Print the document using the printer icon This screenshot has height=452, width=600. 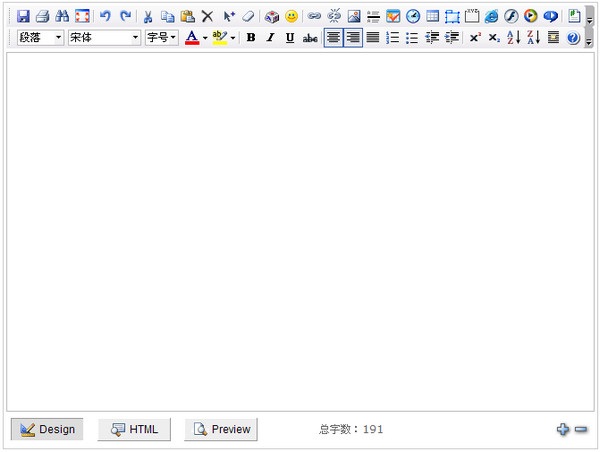[x=42, y=16]
